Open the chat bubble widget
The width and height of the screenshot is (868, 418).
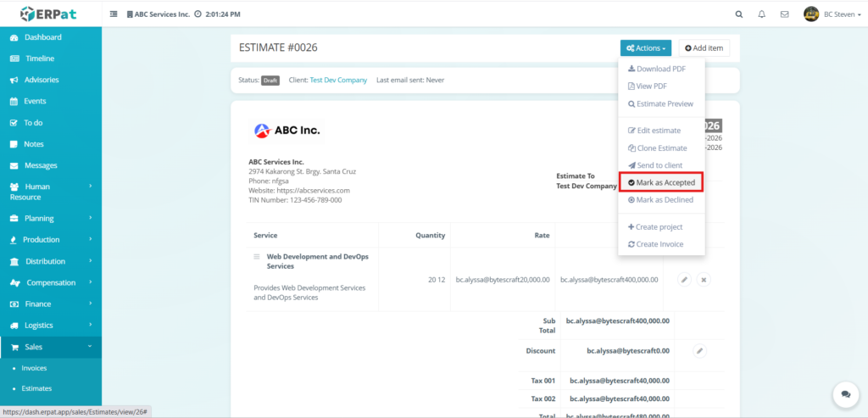point(844,394)
